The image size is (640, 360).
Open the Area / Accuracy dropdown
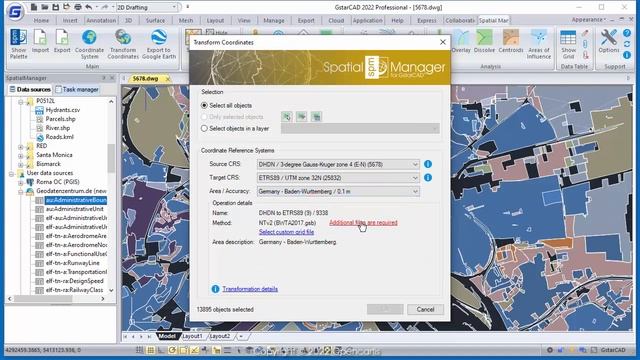coord(338,191)
